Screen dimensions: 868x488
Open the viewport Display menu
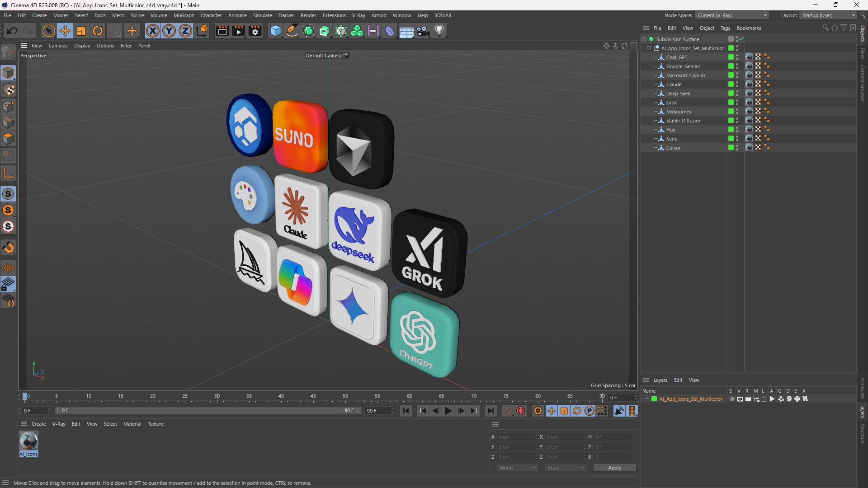82,46
